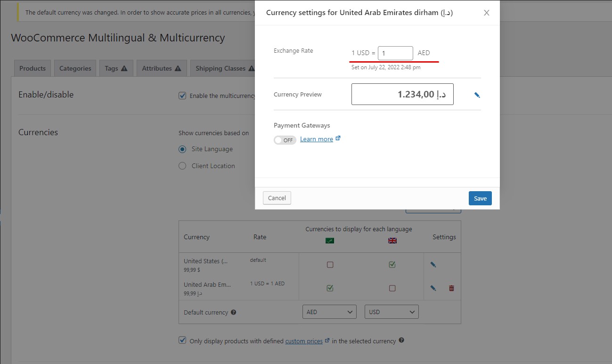612x364 pixels.
Task: Open custom prices link
Action: pyautogui.click(x=304, y=341)
